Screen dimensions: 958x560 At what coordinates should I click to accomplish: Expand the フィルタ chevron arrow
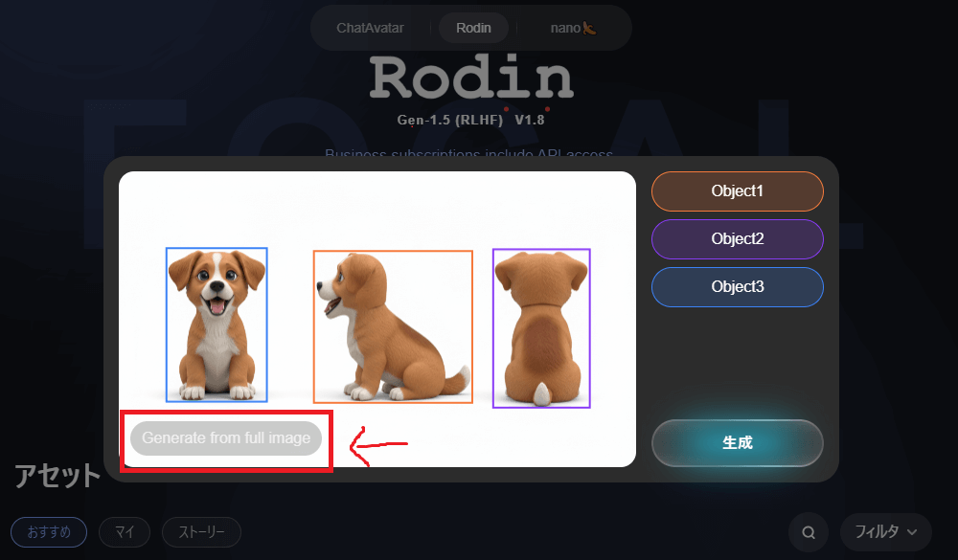point(912,532)
